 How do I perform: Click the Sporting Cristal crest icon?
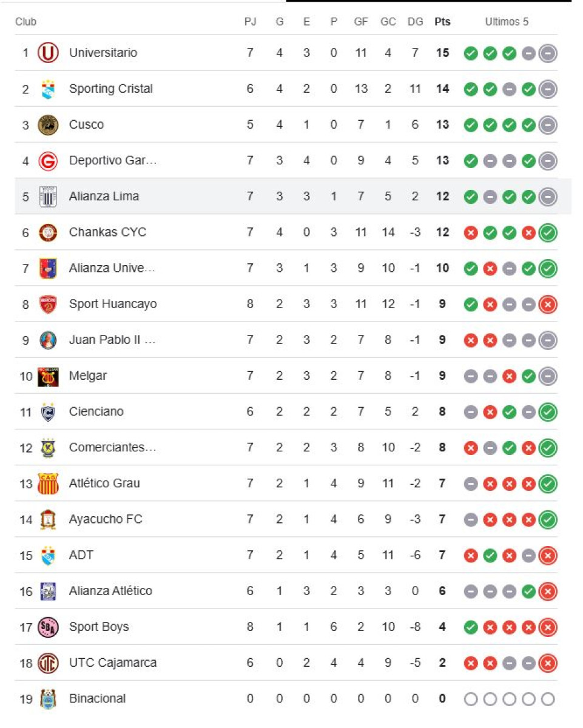(x=48, y=89)
